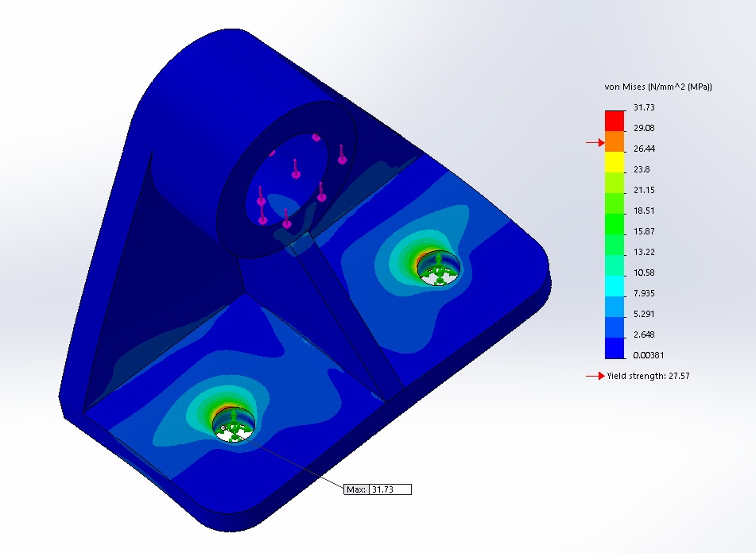The height and width of the screenshot is (553, 756).
Task: Click the 26.44 legend value
Action: [x=644, y=149]
